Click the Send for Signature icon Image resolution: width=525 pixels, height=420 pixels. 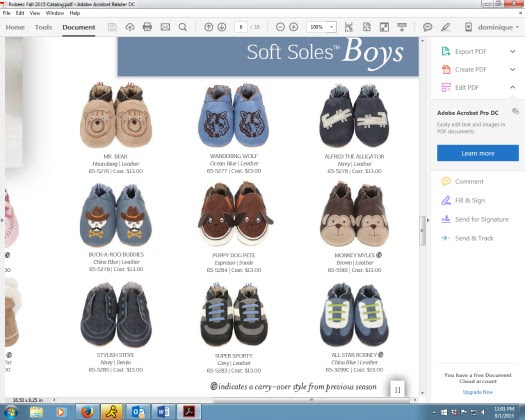coord(446,219)
